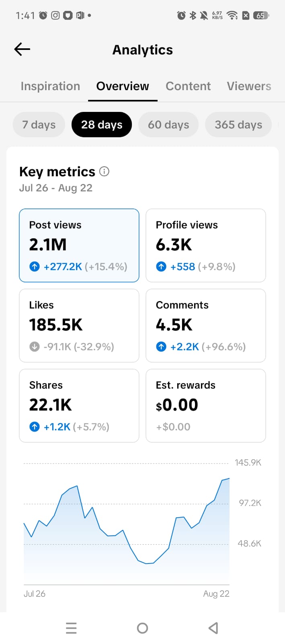Image resolution: width=285 pixels, height=644 pixels.
Task: Tap Instagram notification icon in status bar
Action: click(55, 15)
